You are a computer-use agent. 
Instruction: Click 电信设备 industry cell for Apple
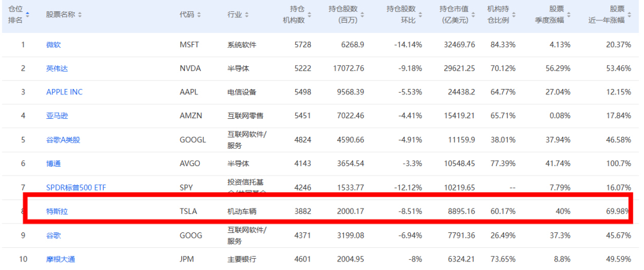coord(242,92)
